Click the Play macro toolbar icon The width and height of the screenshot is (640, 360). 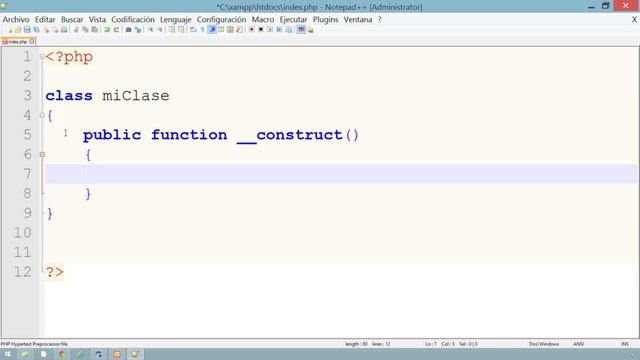click(270, 30)
